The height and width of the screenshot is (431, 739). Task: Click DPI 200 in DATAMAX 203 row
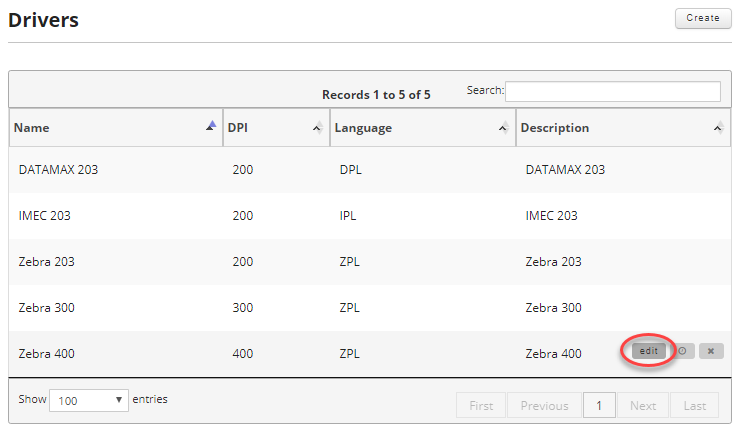[x=243, y=170]
